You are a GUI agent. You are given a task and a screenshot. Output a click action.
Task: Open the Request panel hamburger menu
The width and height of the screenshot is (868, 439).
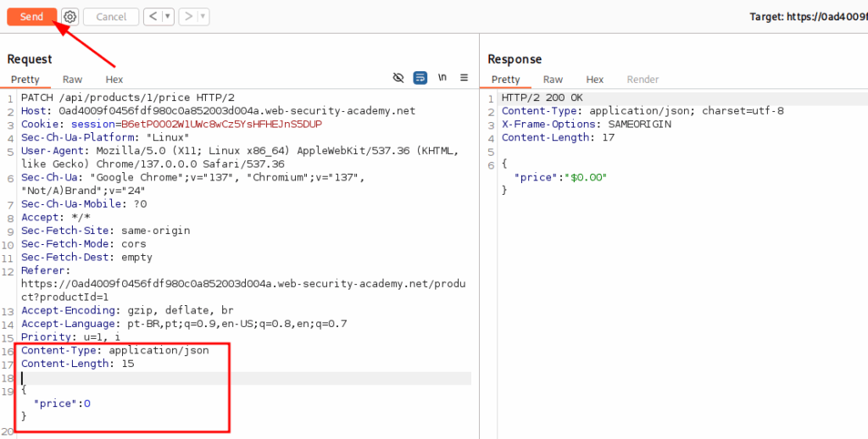point(464,78)
